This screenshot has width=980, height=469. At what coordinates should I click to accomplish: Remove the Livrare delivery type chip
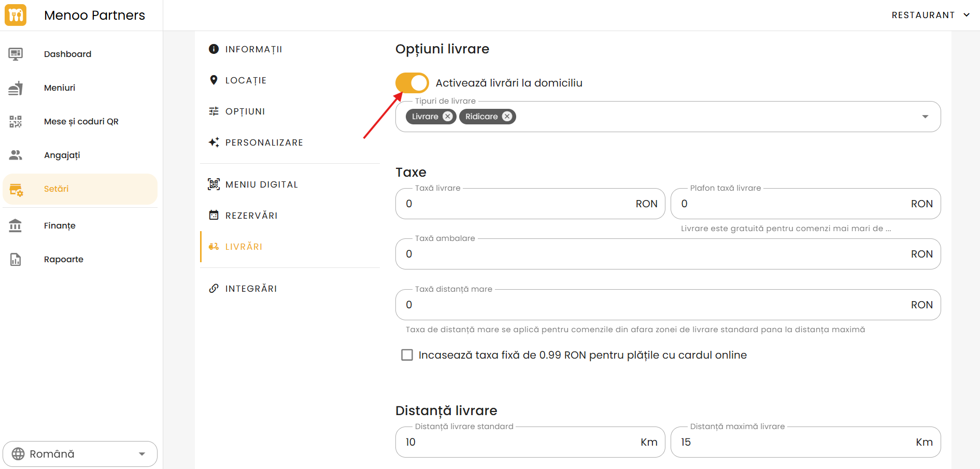coord(448,116)
